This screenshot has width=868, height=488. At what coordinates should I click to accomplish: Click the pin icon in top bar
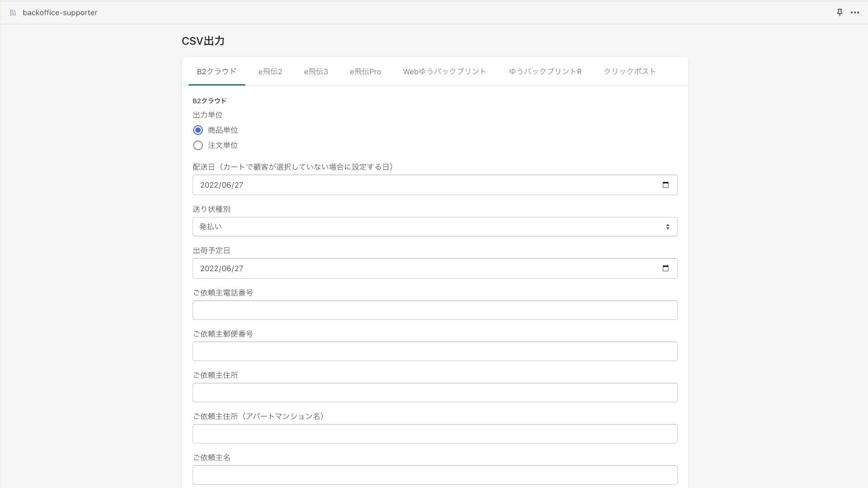pos(840,12)
